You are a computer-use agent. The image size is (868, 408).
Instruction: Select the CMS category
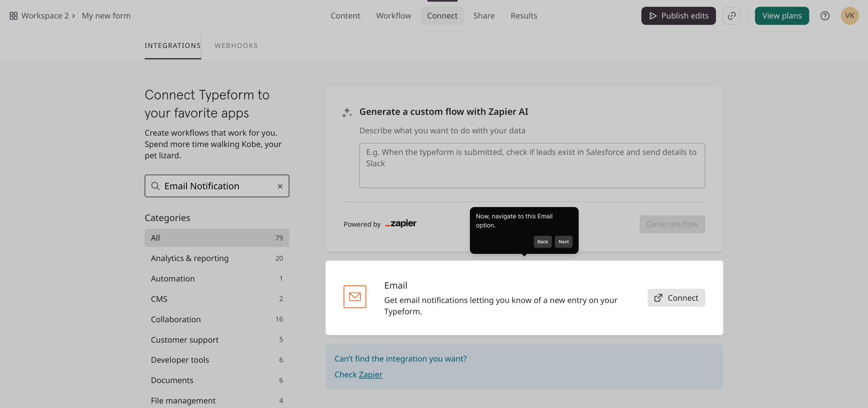click(x=217, y=299)
